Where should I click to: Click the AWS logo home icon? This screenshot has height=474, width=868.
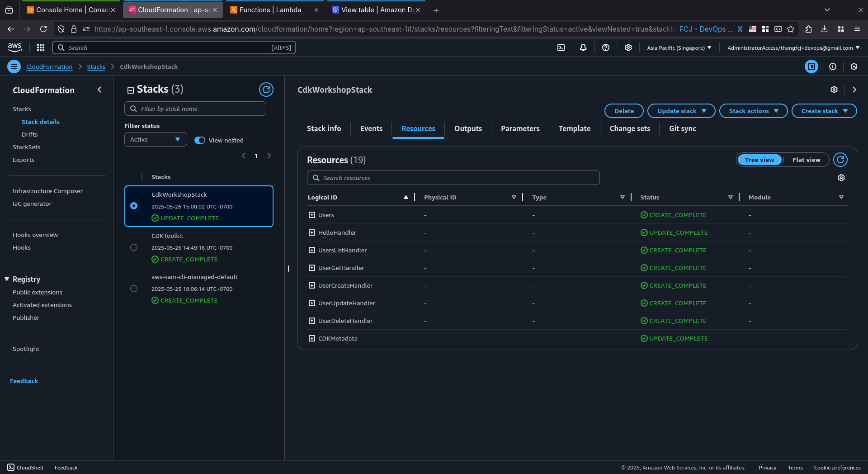(x=14, y=47)
